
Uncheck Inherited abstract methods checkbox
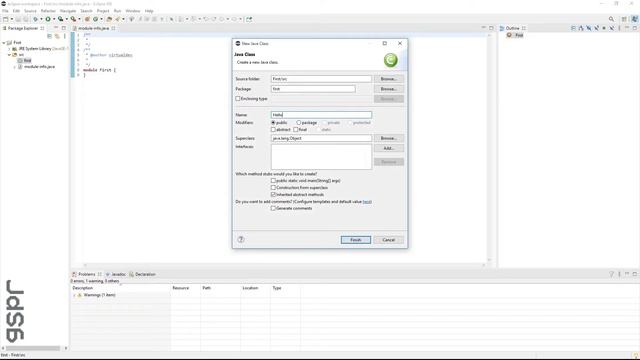pyautogui.click(x=273, y=194)
